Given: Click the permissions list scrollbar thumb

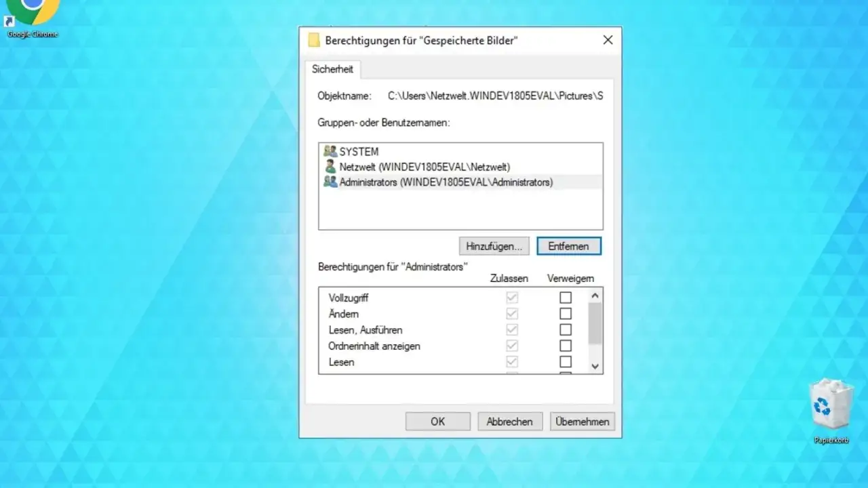Looking at the screenshot, I should pyautogui.click(x=595, y=323).
